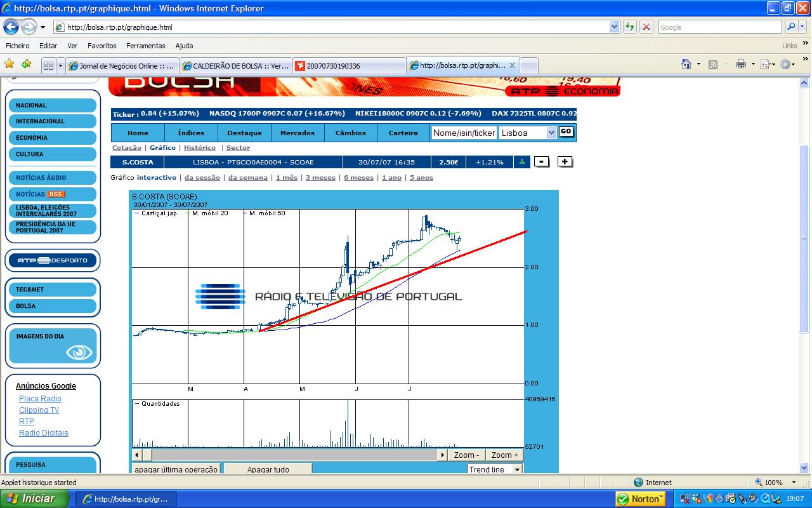
Task: Close the bolsa.rtp.pt graphique tab
Action: [512, 65]
